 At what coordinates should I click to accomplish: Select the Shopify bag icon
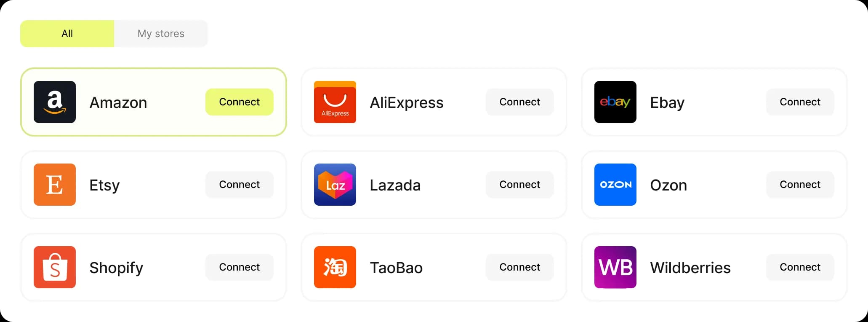[x=55, y=267]
